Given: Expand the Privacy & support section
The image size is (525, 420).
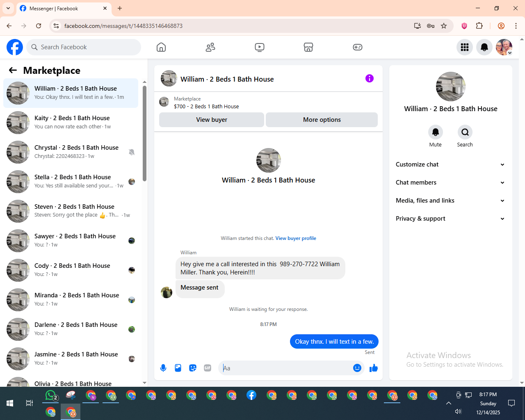Looking at the screenshot, I should (450, 219).
